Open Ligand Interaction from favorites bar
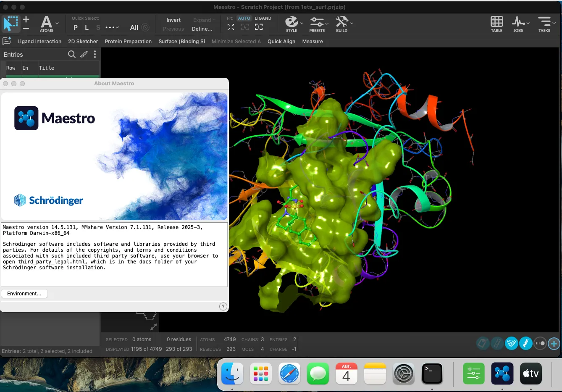562x392 pixels. (39, 42)
